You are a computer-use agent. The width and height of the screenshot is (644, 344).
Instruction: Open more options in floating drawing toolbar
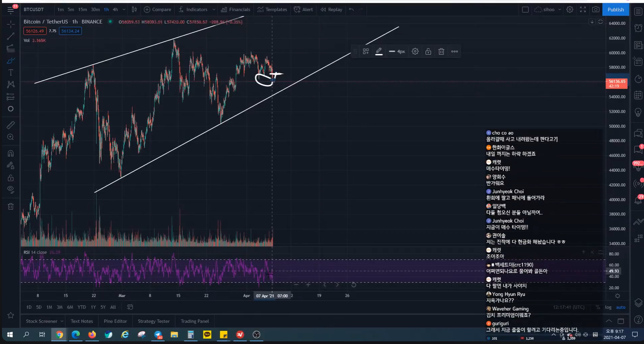click(454, 51)
